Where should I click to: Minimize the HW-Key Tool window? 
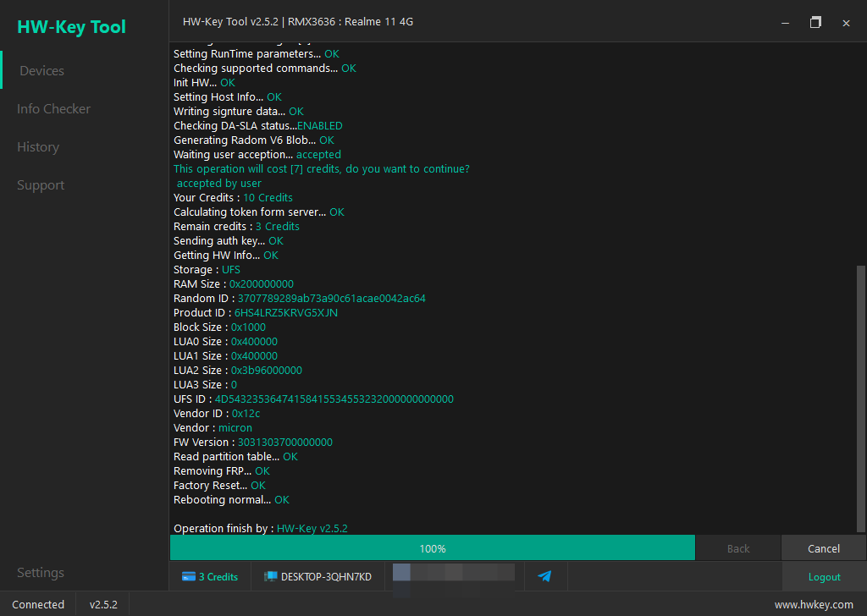point(785,23)
